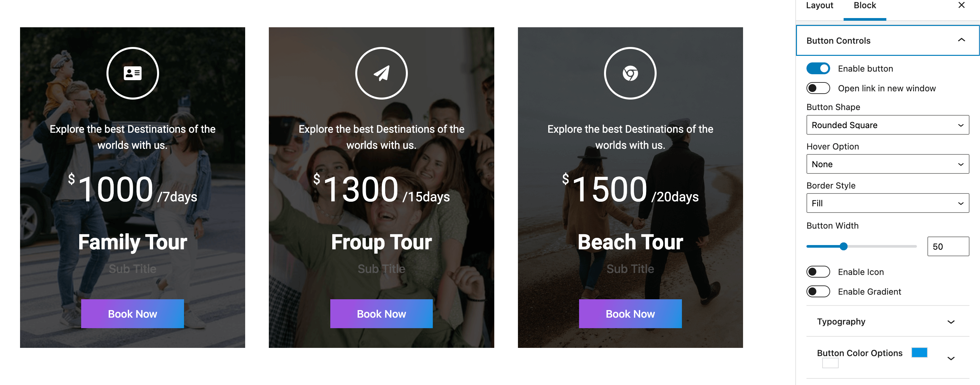
Task: Open the Button Shape dropdown
Action: tap(887, 125)
